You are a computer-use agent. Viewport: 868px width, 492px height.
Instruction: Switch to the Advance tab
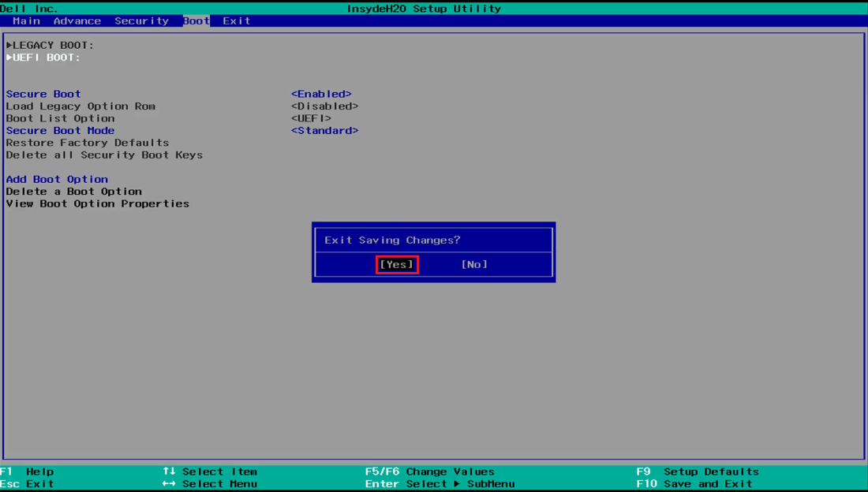(x=77, y=20)
